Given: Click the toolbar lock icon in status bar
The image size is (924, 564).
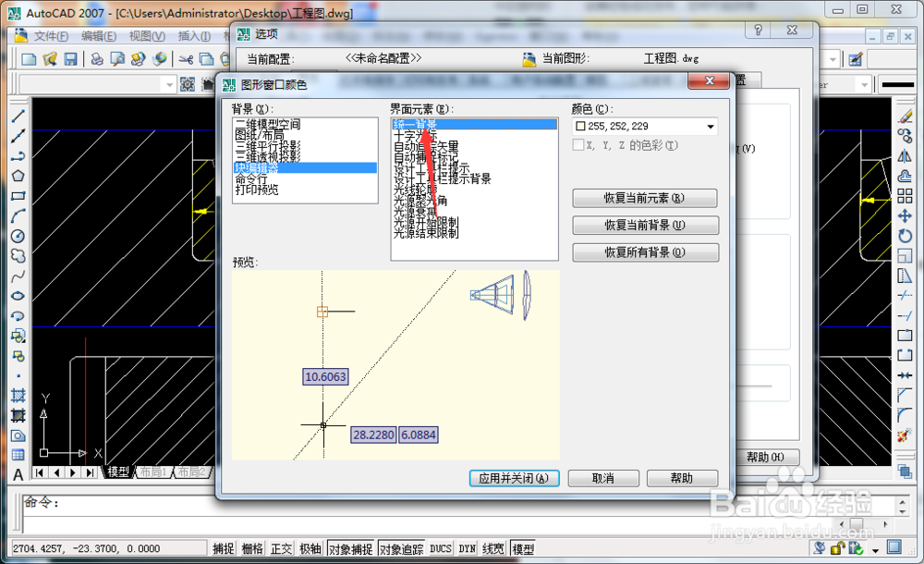Looking at the screenshot, I should 837,548.
